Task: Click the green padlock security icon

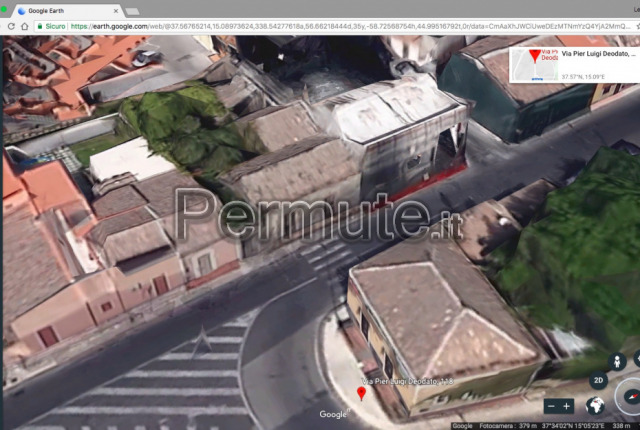Action: [40, 26]
